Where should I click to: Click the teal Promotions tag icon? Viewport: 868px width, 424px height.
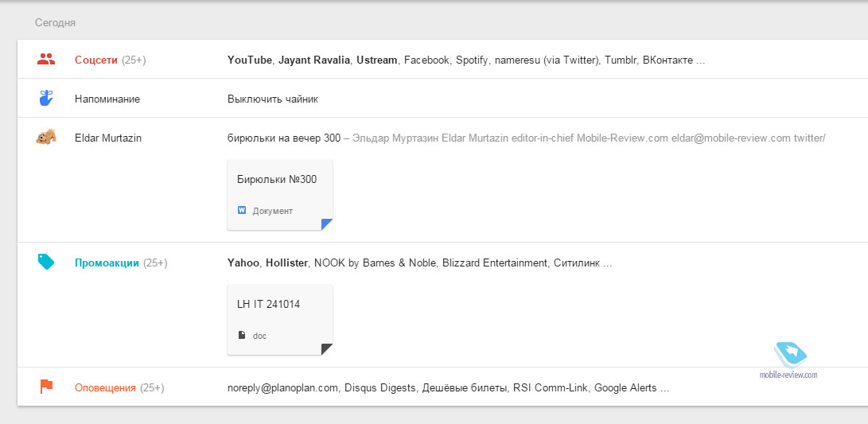(46, 262)
